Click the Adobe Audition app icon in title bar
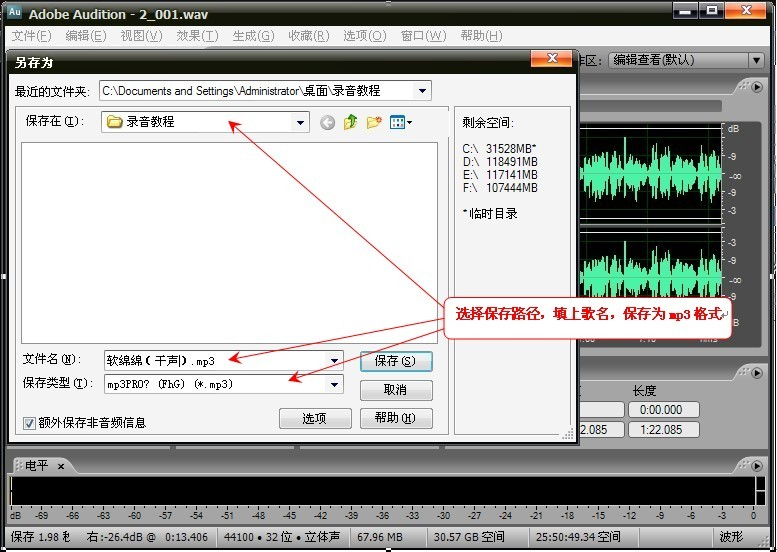 (x=14, y=12)
